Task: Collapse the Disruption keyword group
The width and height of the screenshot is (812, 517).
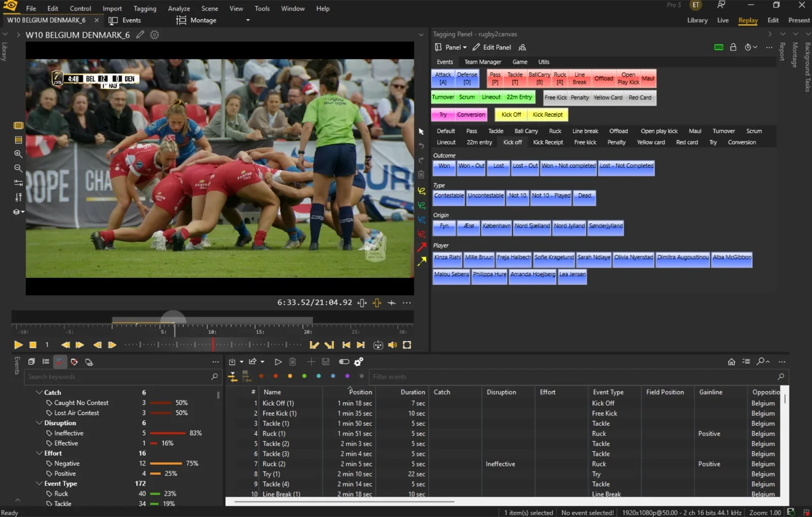Action: [x=39, y=423]
